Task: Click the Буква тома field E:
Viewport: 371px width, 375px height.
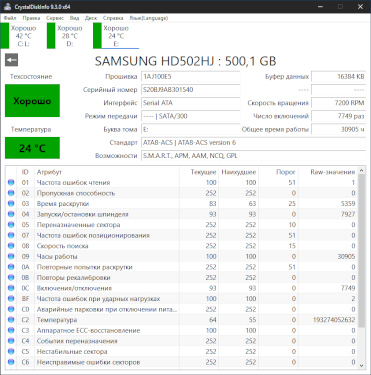Action: 191,129
